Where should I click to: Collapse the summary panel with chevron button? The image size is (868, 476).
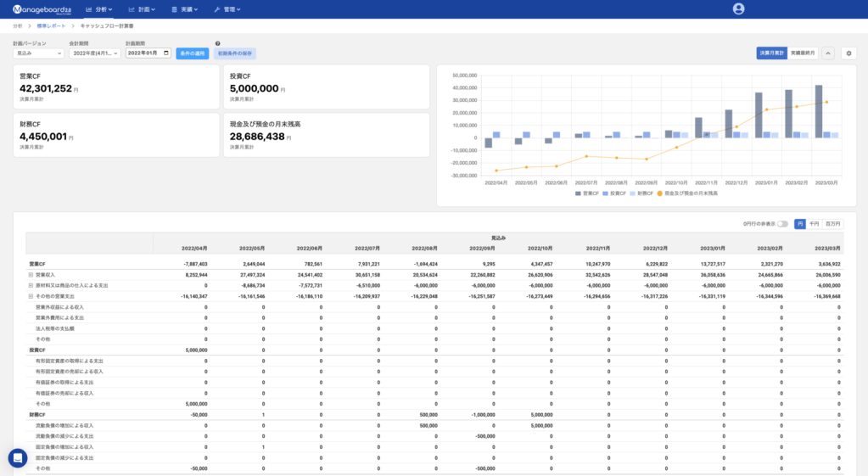tap(828, 53)
